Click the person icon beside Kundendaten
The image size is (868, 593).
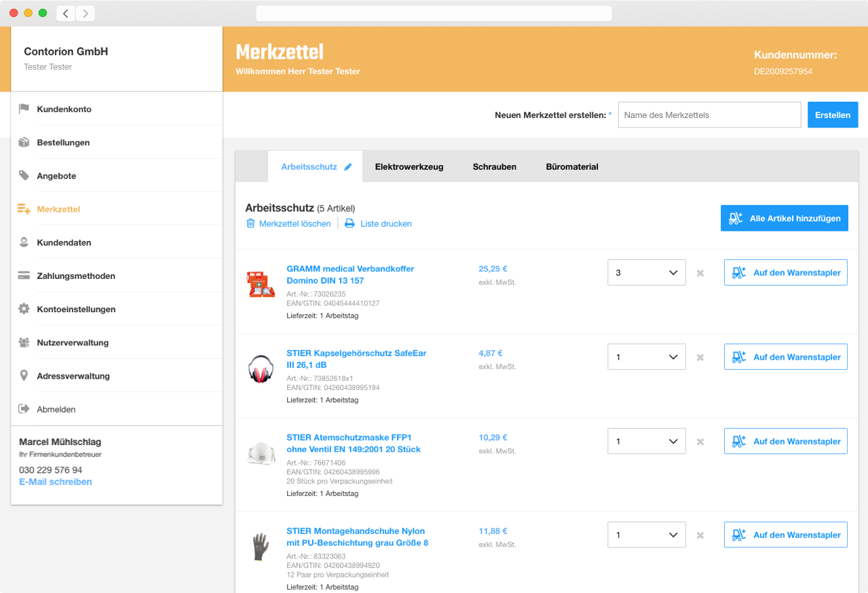coord(24,242)
